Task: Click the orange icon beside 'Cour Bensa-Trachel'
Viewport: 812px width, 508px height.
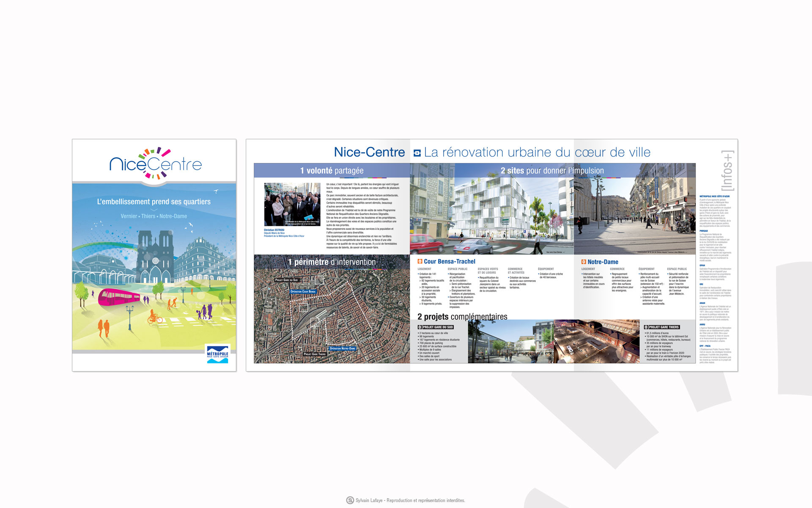Action: (420, 262)
